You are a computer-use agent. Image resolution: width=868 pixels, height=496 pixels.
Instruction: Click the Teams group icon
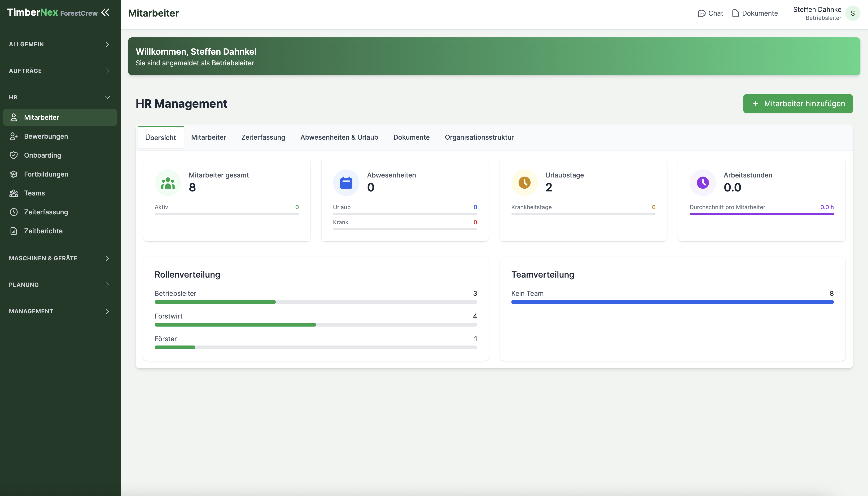[14, 193]
